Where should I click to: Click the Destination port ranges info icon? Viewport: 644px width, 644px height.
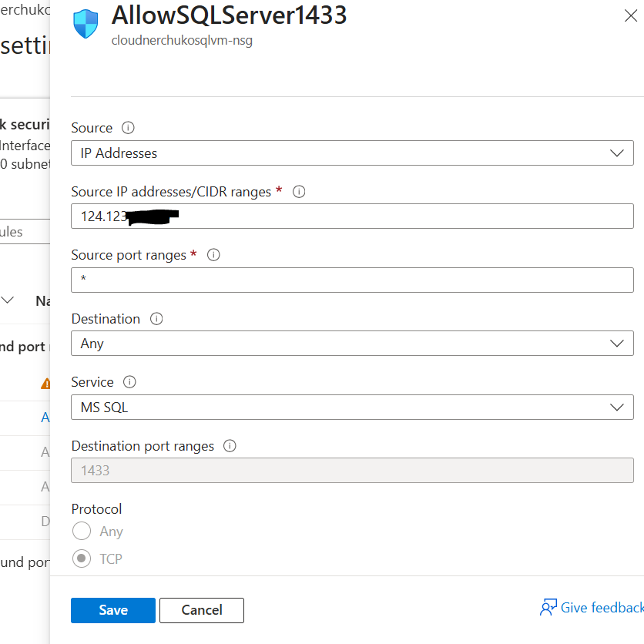pos(230,445)
